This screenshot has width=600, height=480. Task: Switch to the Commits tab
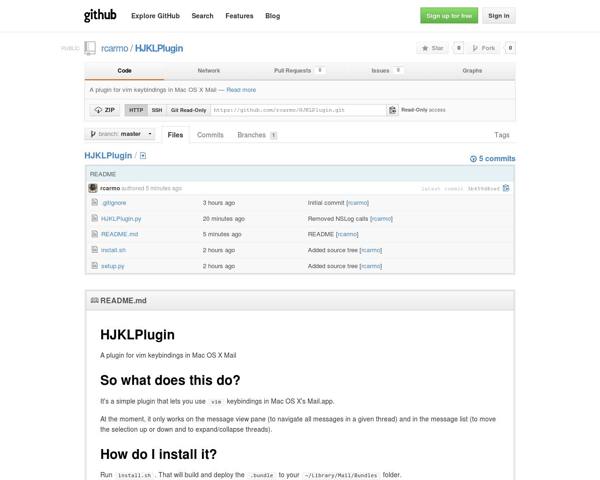[210, 134]
